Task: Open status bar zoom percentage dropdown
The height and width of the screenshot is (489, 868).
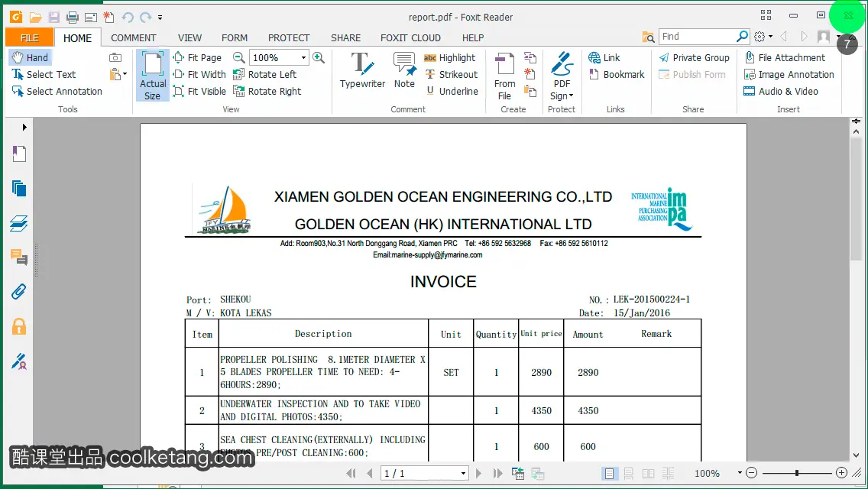Action: coord(740,473)
